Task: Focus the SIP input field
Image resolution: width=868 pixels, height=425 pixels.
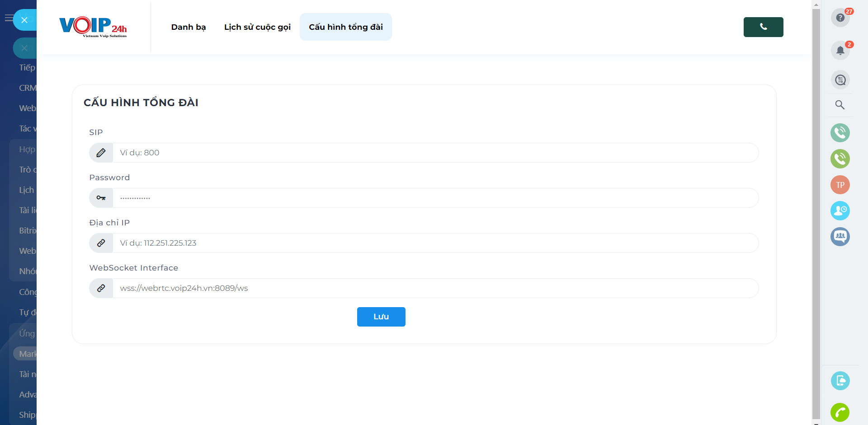Action: tap(435, 153)
